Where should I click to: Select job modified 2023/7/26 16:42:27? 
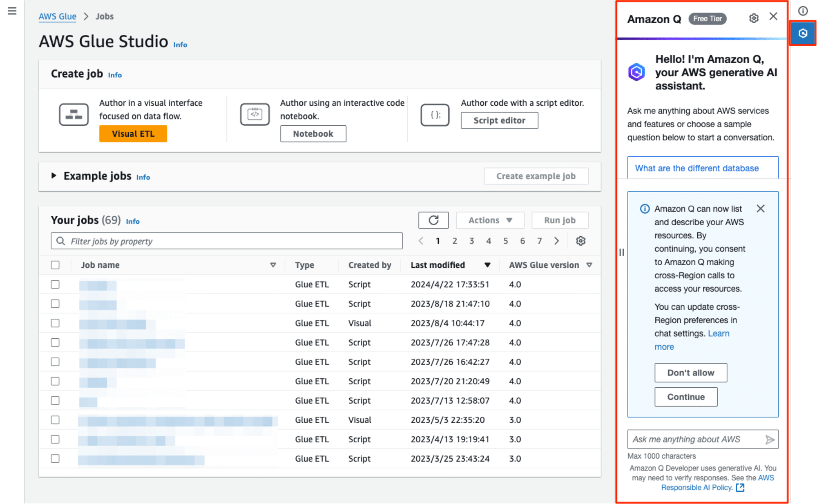[55, 362]
